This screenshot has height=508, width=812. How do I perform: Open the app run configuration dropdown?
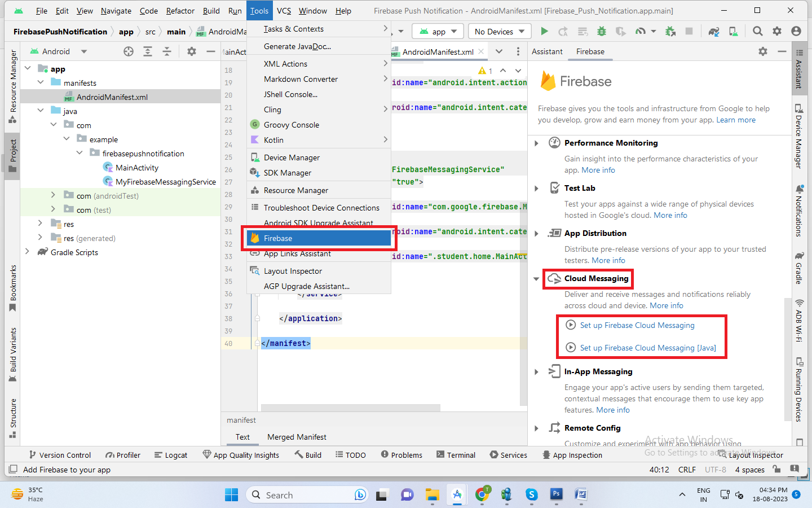[x=438, y=32]
